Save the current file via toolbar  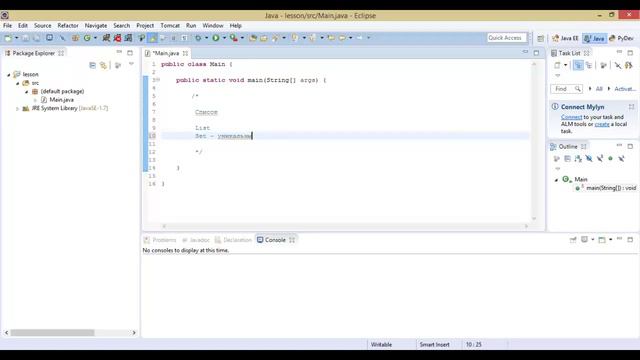point(25,38)
